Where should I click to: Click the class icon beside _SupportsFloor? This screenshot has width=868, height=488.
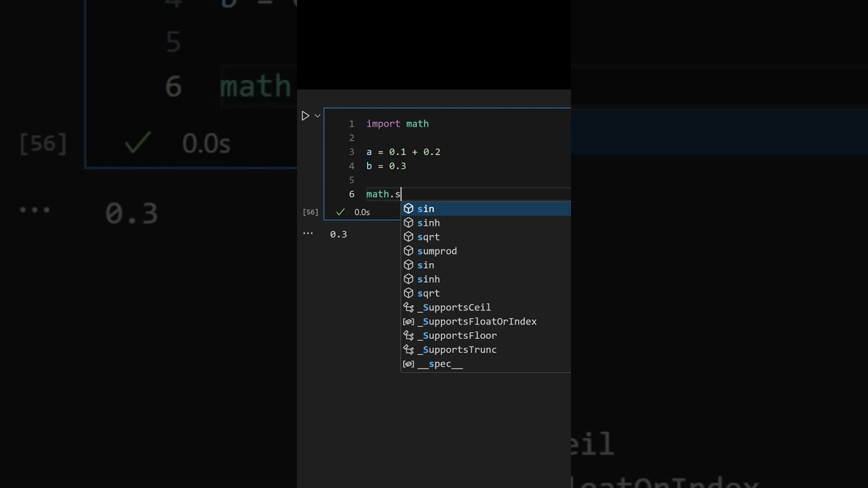tap(408, 335)
